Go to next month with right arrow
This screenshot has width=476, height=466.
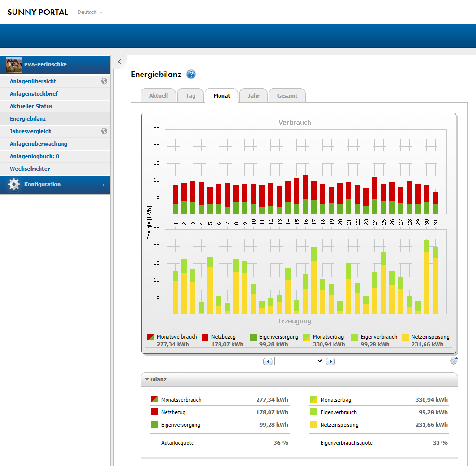[330, 361]
